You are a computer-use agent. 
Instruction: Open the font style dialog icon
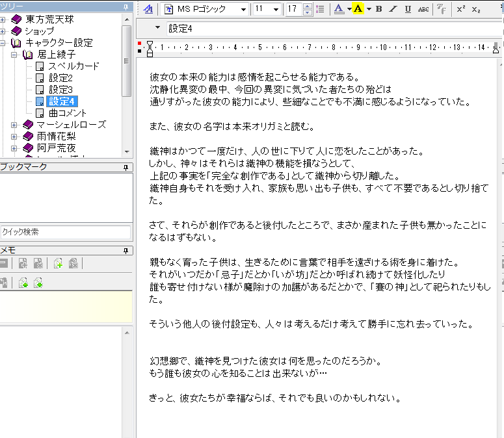(x=148, y=9)
